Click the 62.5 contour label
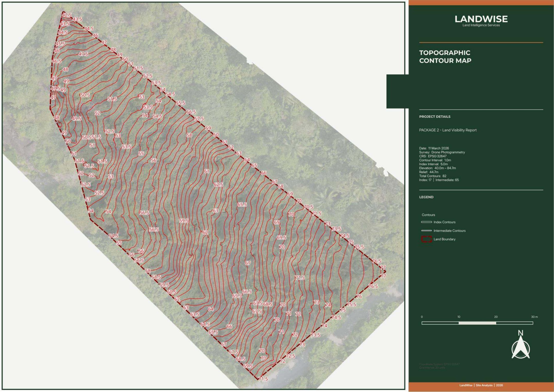This screenshot has height=392, width=554. click(x=218, y=185)
